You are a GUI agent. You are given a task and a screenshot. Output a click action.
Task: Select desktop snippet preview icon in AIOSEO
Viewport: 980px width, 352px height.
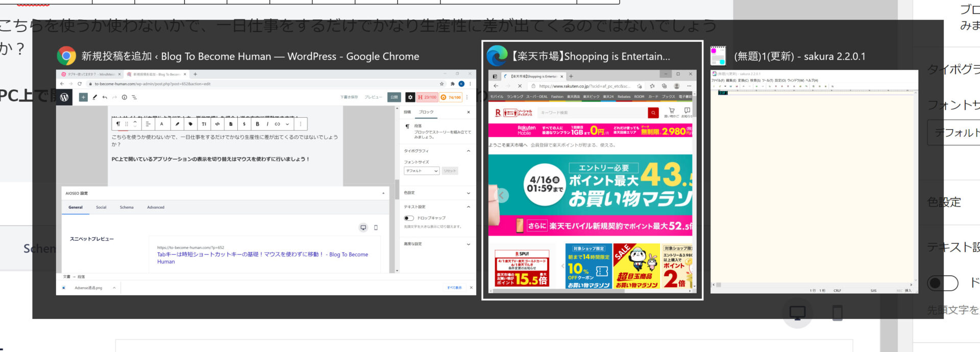pos(363,228)
